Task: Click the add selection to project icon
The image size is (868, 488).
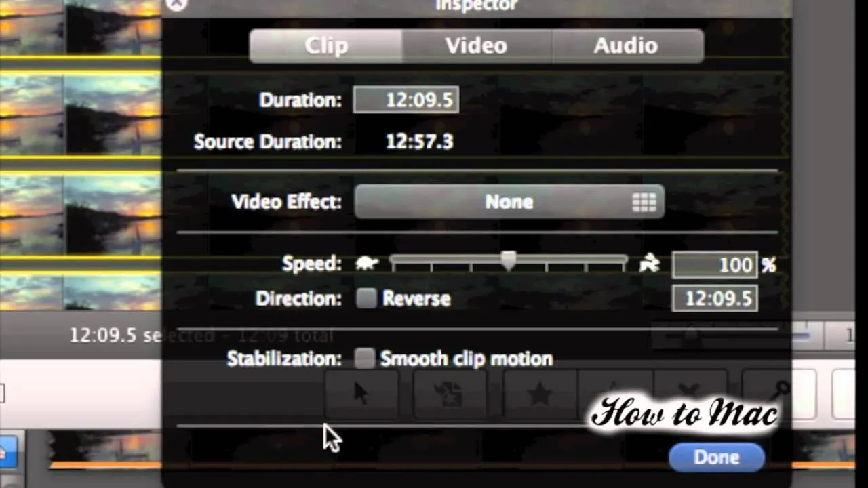Action: (x=450, y=394)
